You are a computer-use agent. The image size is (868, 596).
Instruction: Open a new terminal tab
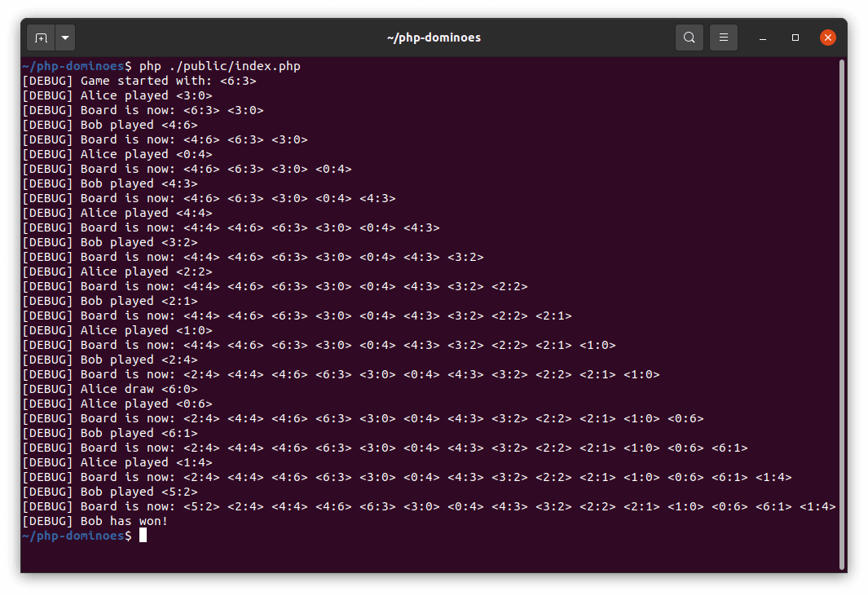point(41,38)
